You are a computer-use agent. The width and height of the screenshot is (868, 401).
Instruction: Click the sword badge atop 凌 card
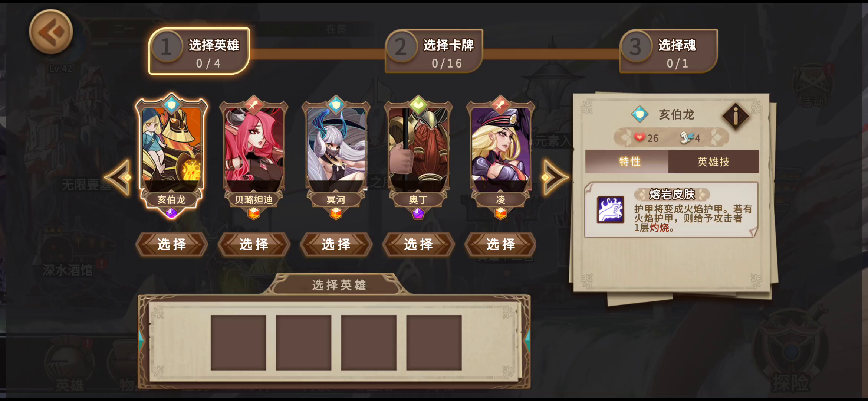pyautogui.click(x=500, y=104)
